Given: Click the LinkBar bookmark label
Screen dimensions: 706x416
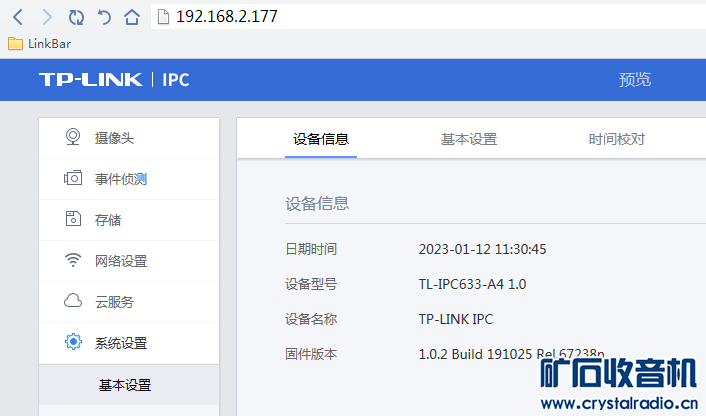Looking at the screenshot, I should [x=50, y=44].
